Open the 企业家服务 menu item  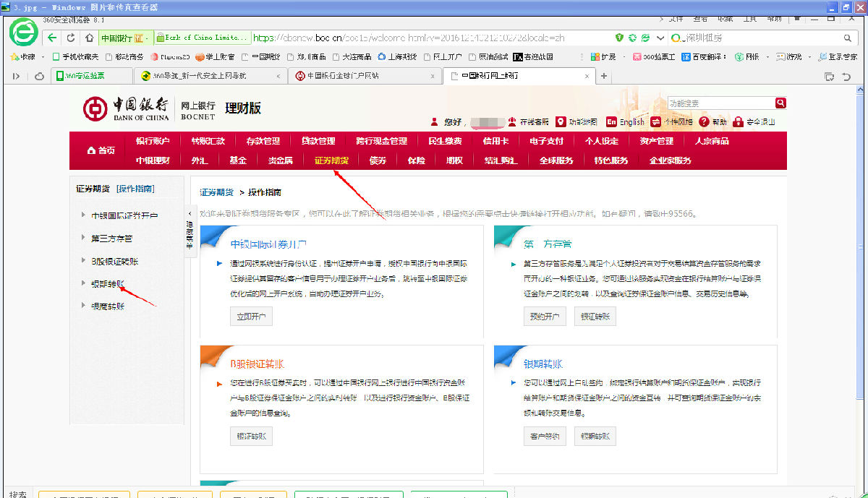670,160
